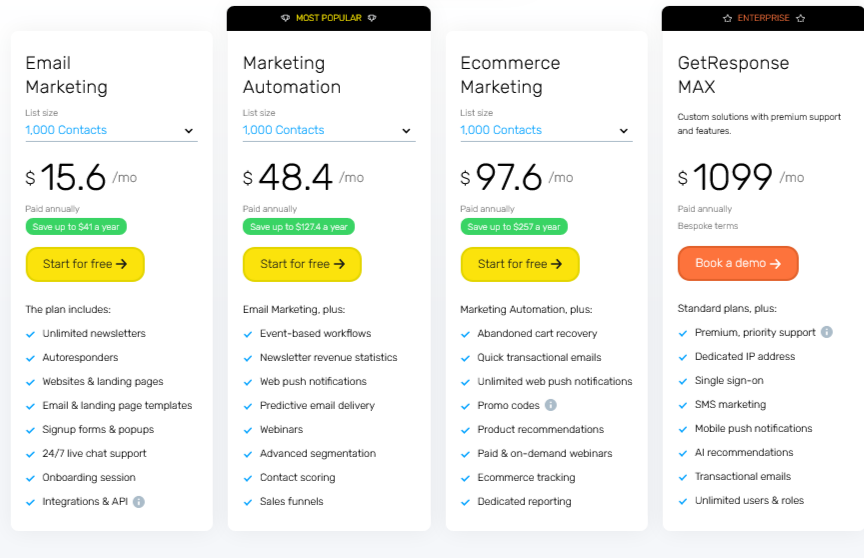Click 'Unlimited users & roles' feature
864x558 pixels.
pos(749,501)
